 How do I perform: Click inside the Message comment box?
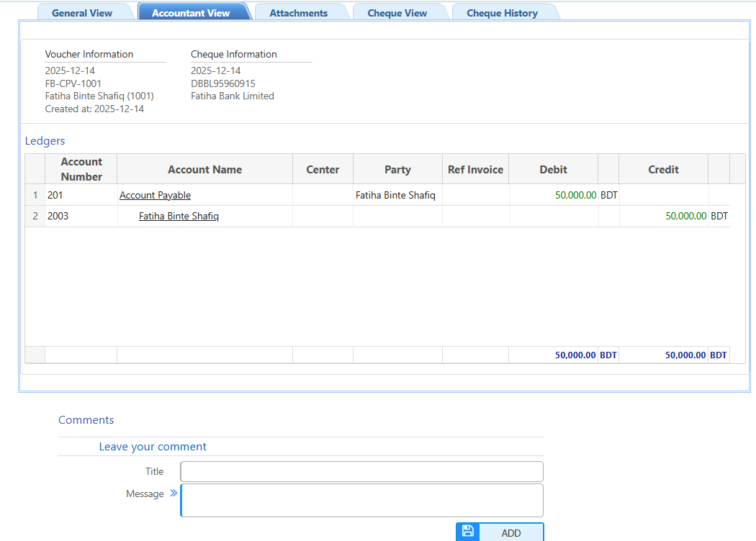pos(361,499)
